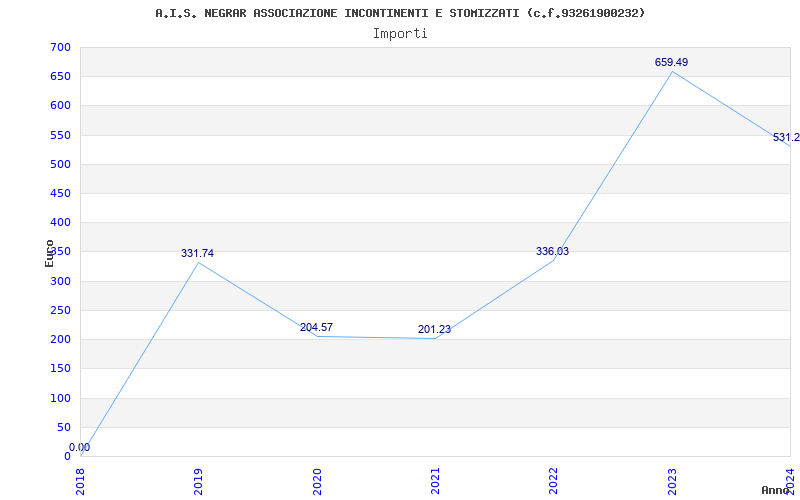Click the Euro y-axis title
Viewport: 800px width, 500px height.
coord(49,253)
